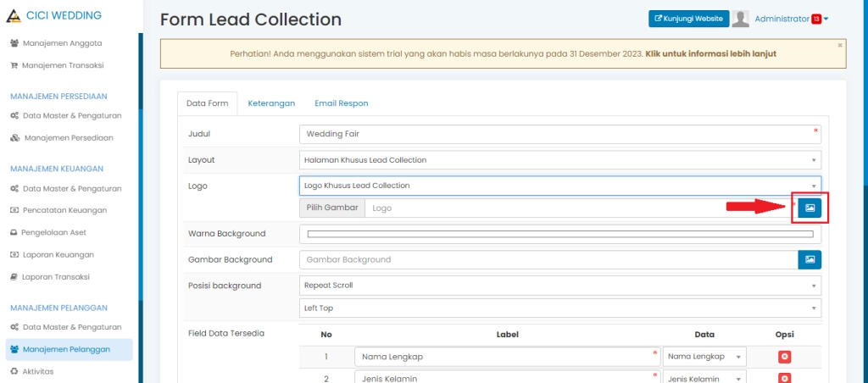Click the Nama Lengkap label field
Viewport: 868px width, 383px height.
[508, 357]
